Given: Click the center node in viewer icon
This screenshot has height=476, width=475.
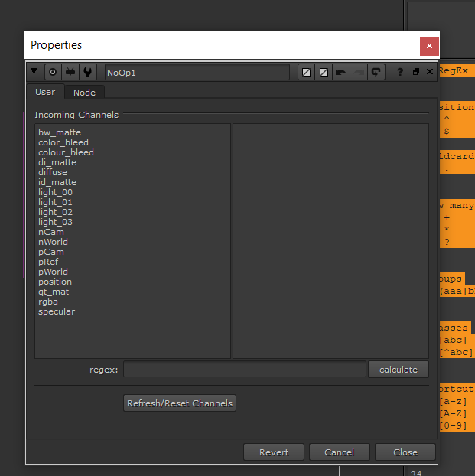Looking at the screenshot, I should [53, 72].
